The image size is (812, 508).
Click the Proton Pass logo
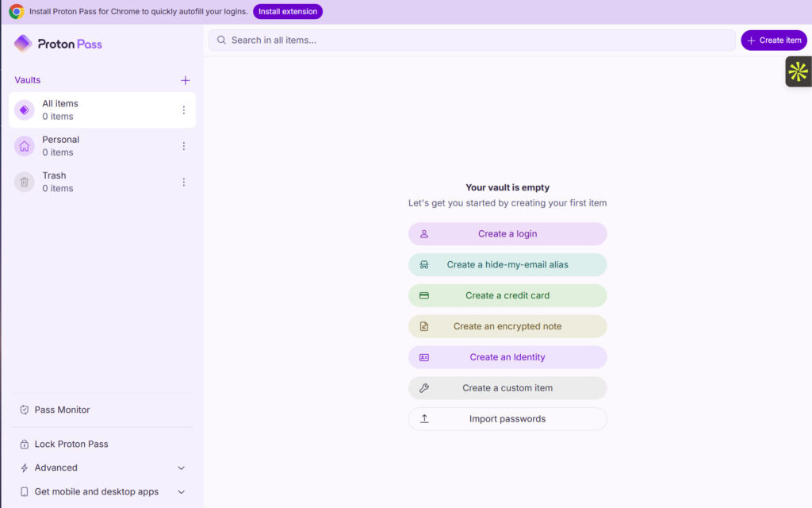tap(58, 44)
